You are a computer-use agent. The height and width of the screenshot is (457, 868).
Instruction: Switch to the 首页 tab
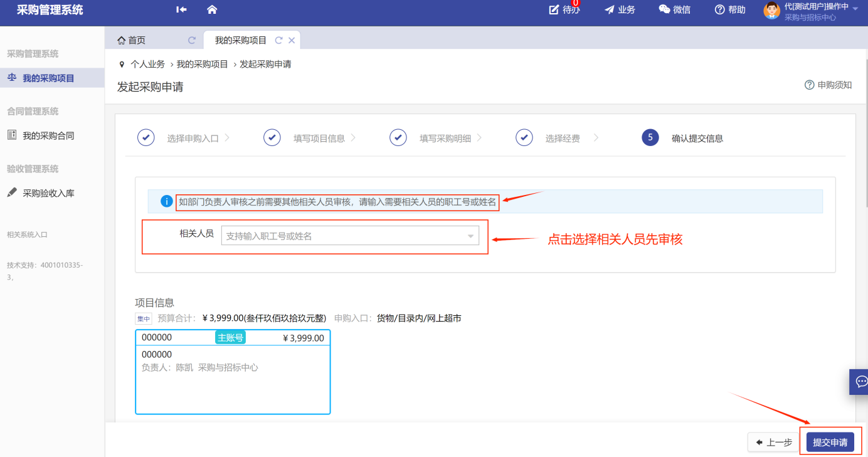(x=132, y=40)
